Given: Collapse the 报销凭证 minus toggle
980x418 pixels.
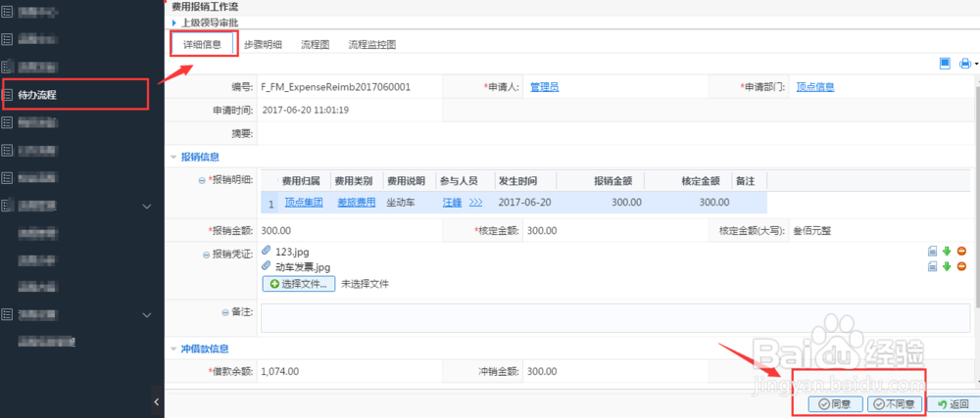Looking at the screenshot, I should [206, 254].
